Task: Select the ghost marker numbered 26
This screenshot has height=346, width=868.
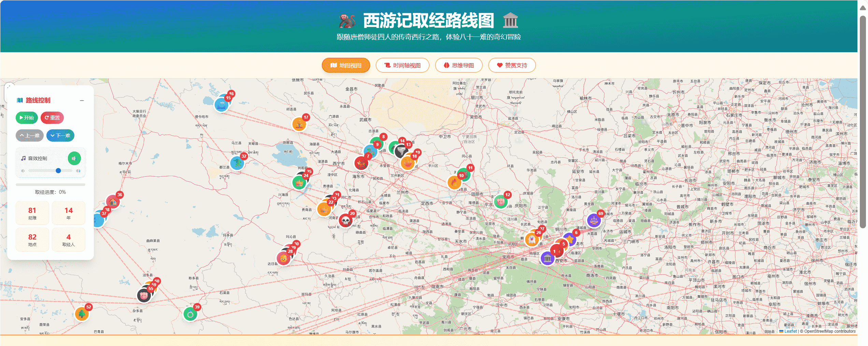Action: [532, 240]
